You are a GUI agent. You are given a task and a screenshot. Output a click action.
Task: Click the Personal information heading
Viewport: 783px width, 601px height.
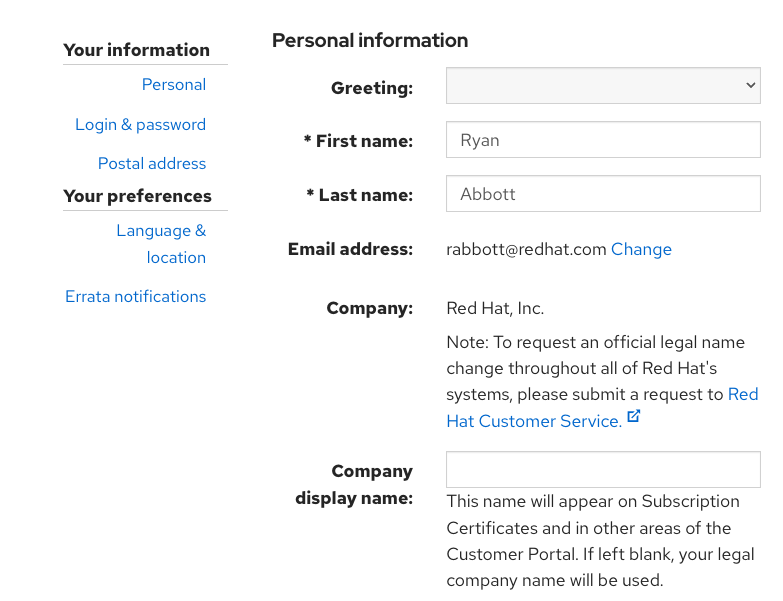pos(370,41)
